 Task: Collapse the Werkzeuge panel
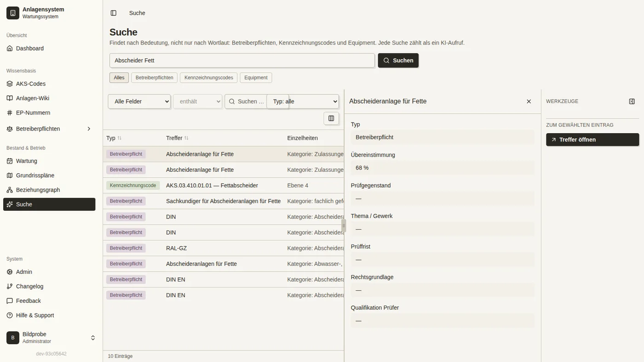coord(632,102)
